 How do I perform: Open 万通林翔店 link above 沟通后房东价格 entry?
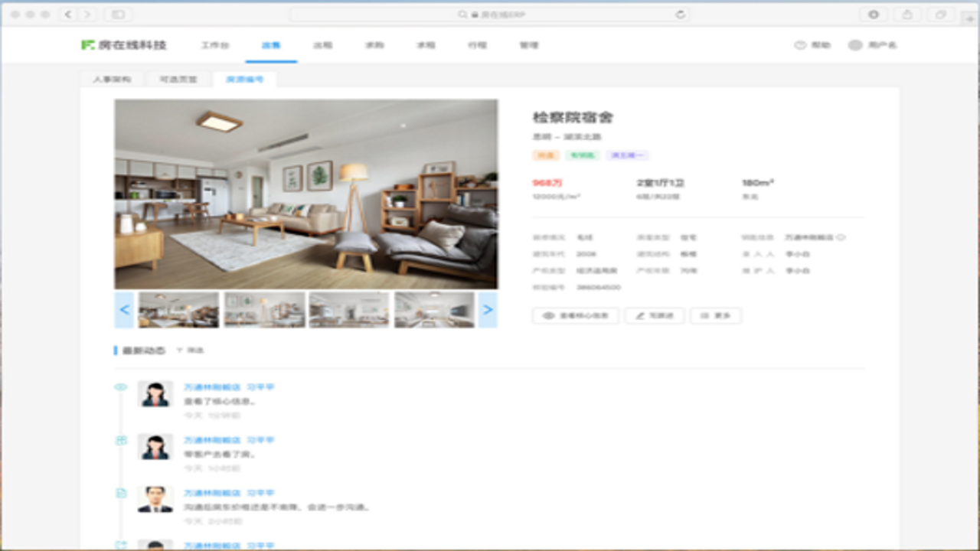[212, 493]
